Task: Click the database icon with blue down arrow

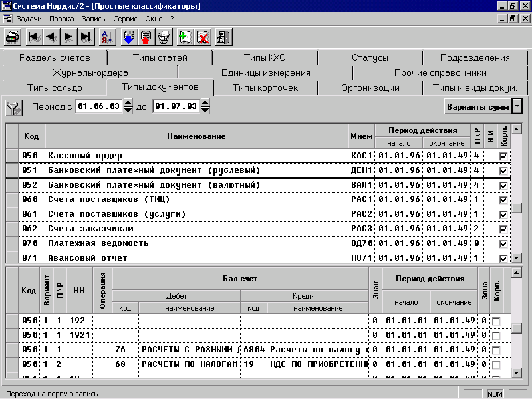Action: click(129, 37)
